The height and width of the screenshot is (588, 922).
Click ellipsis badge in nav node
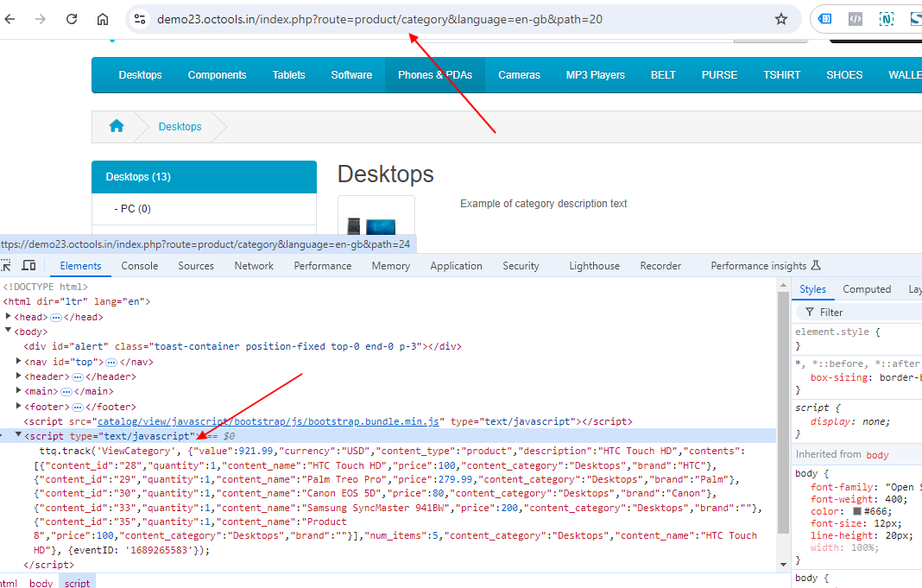click(x=111, y=362)
